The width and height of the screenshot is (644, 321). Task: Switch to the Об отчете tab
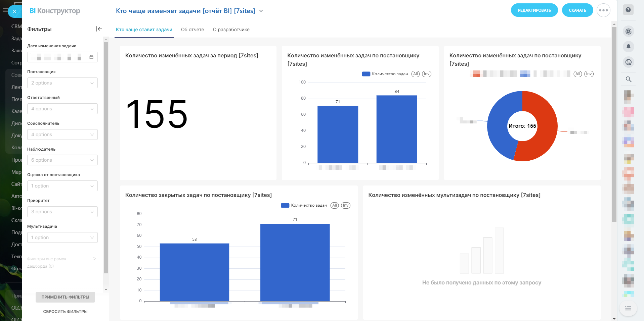(192, 30)
